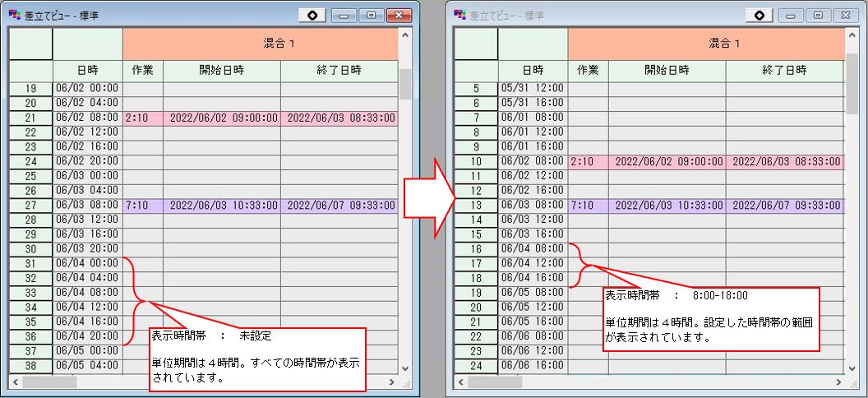Screen dimensions: 868x398
Task: Select the 06/01 16:00 date cell
Action: (x=533, y=146)
